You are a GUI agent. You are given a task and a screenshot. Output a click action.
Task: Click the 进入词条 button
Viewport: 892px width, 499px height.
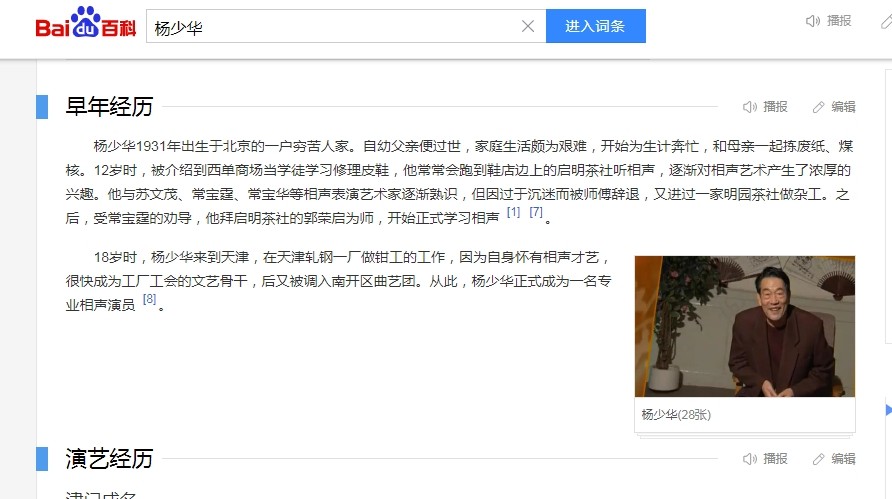[x=596, y=26]
